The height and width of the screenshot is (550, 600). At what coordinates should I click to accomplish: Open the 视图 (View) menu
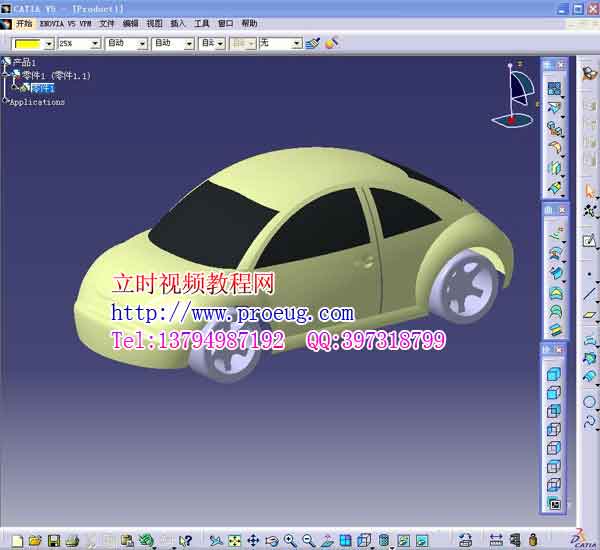coord(154,24)
